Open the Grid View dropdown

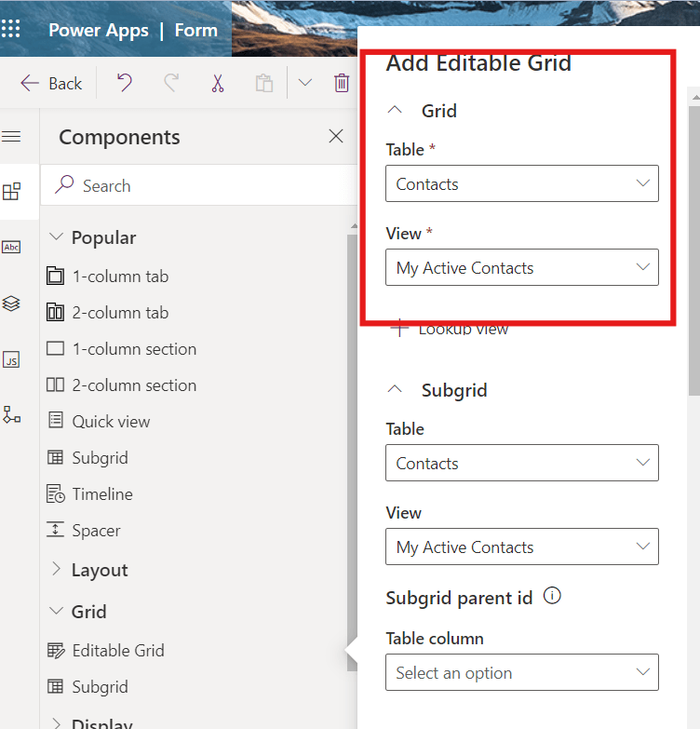(521, 267)
